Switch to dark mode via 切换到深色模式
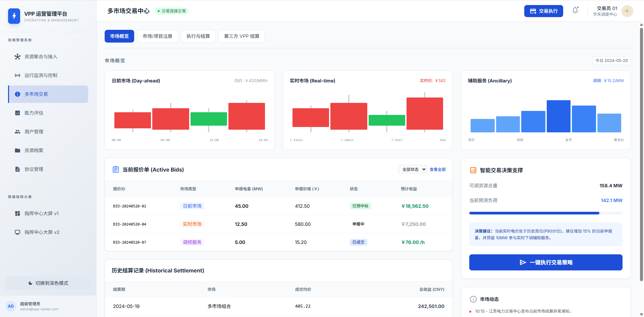 48,283
